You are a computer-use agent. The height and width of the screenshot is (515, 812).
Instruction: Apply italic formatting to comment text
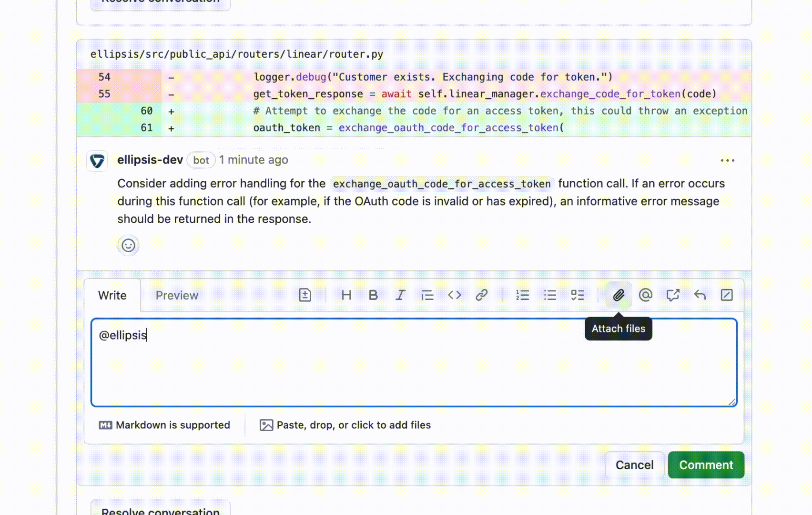400,295
